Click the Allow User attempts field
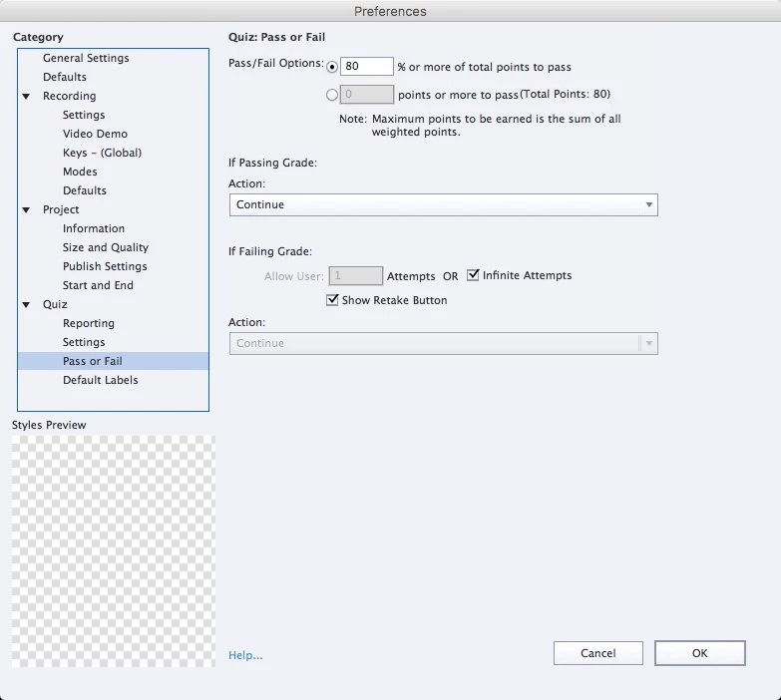 point(356,275)
